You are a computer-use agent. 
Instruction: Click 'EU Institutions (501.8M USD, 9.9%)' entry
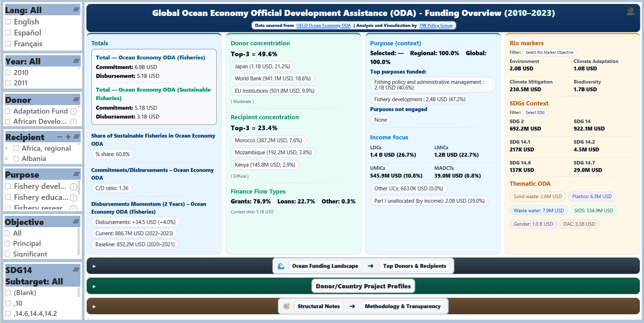click(x=275, y=91)
